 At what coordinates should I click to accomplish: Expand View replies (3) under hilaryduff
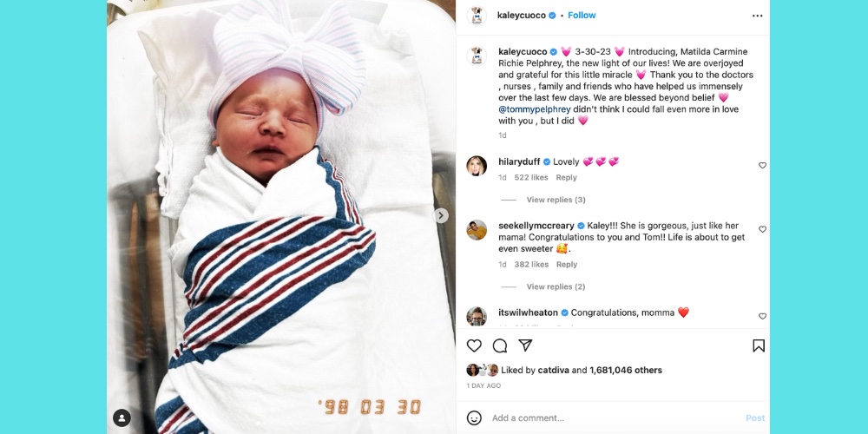556,200
